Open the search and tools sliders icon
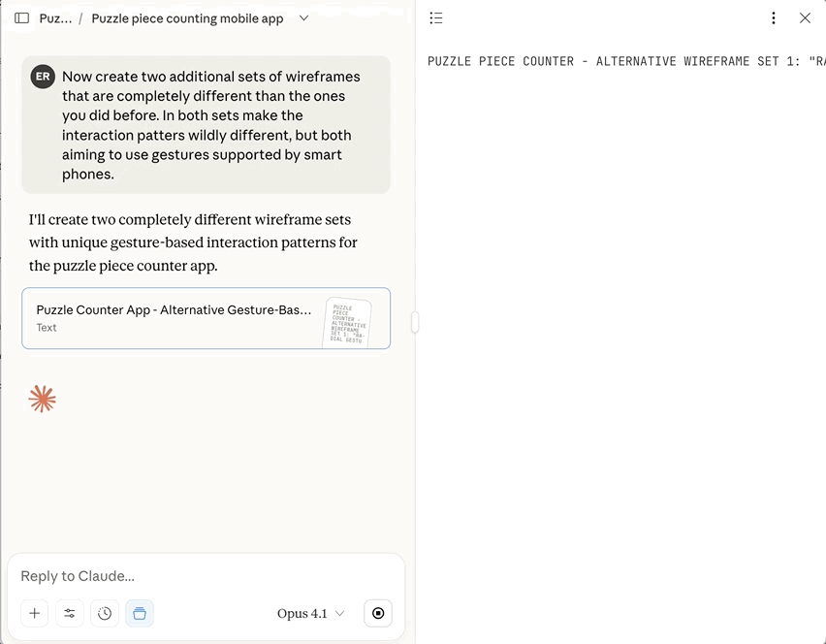 (x=70, y=613)
